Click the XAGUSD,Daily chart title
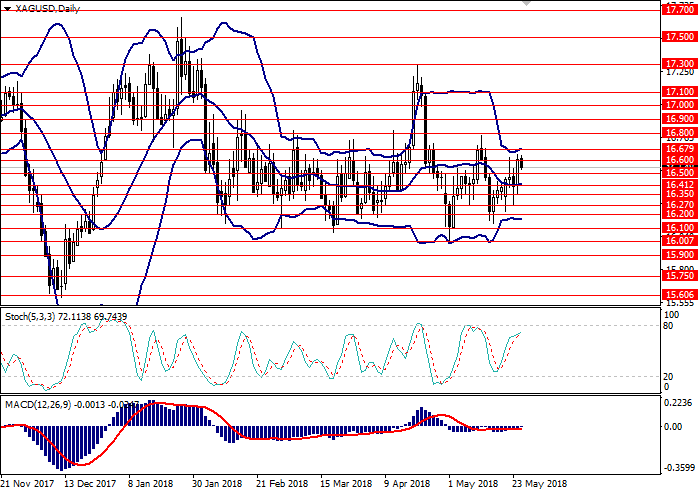Screen dimensions: 698x490 coord(46,6)
